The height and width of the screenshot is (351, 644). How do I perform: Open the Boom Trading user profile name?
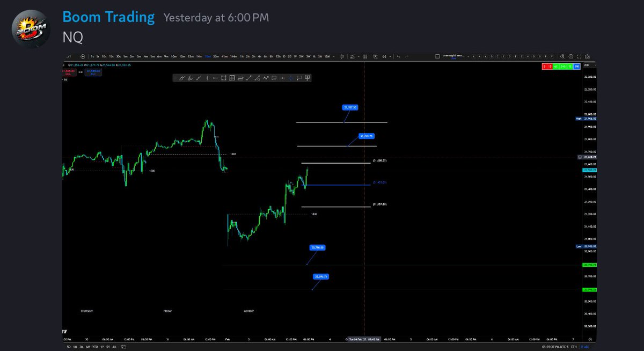[108, 17]
